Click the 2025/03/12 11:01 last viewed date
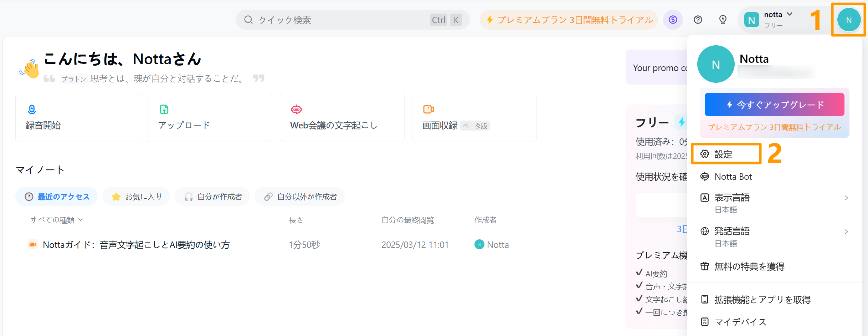This screenshot has height=336, width=868. coord(415,245)
